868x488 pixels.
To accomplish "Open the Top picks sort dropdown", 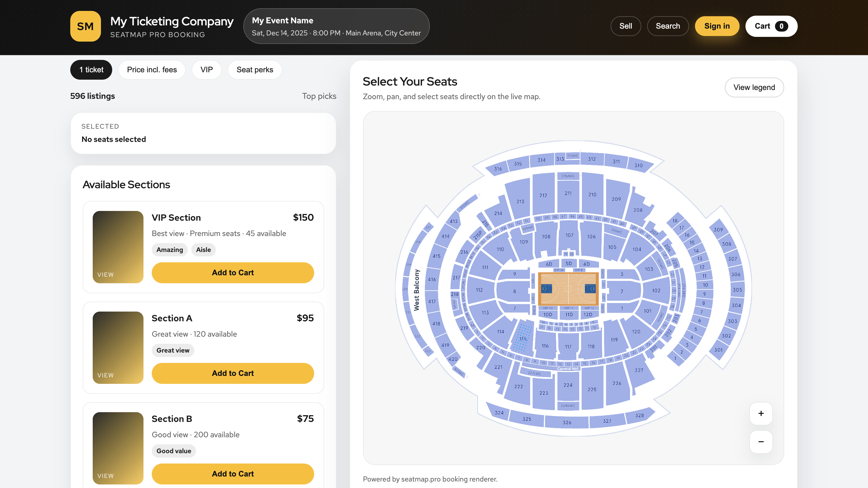I will pos(319,96).
